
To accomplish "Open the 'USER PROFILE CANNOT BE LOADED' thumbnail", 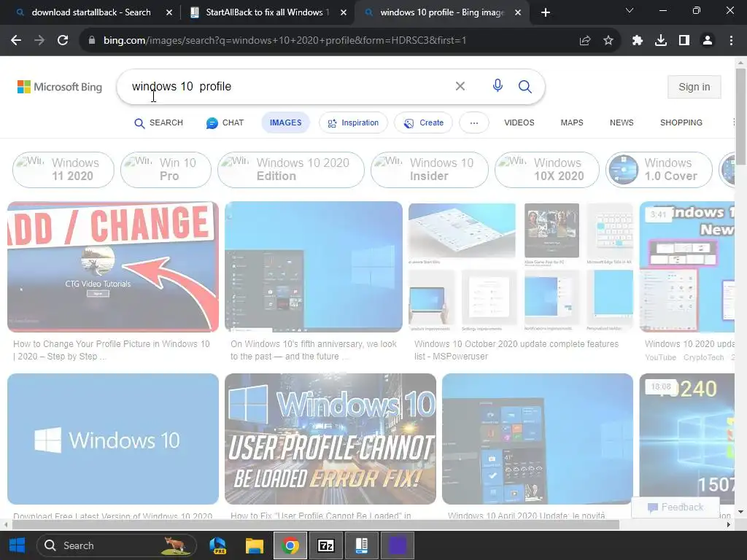I will (x=330, y=439).
